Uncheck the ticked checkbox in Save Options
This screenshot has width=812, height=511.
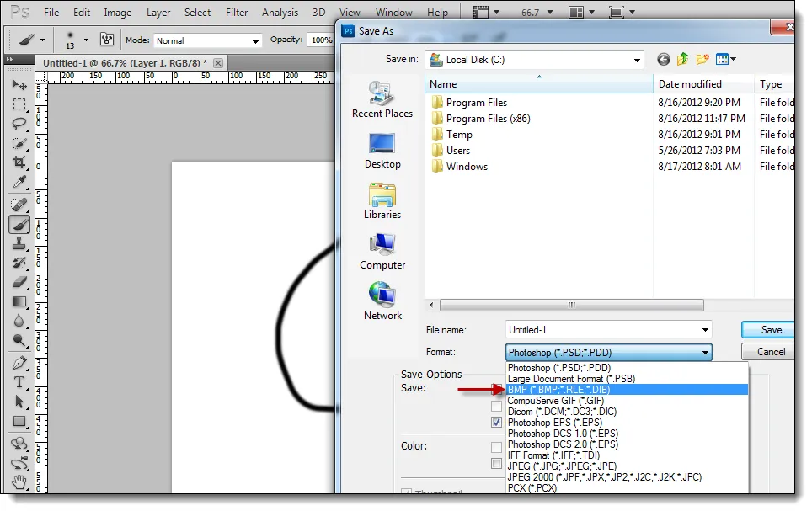[496, 422]
